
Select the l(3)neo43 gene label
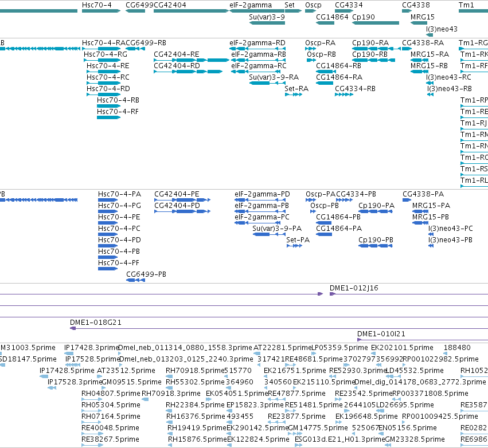[x=442, y=29]
